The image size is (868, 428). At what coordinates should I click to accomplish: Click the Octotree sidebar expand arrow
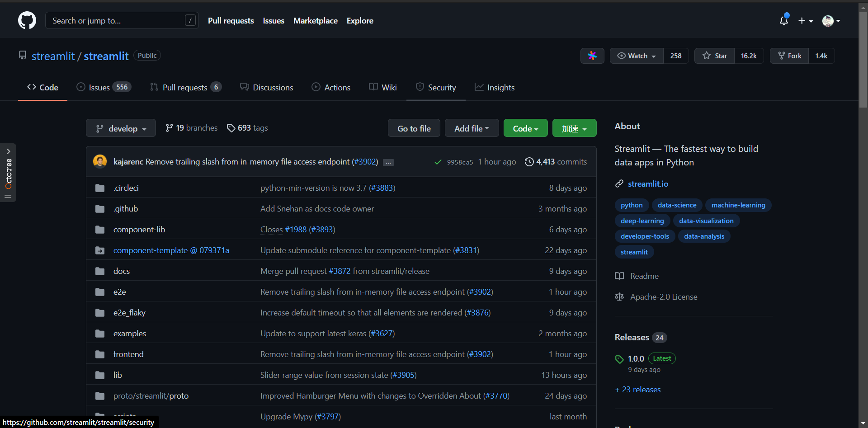pyautogui.click(x=8, y=151)
